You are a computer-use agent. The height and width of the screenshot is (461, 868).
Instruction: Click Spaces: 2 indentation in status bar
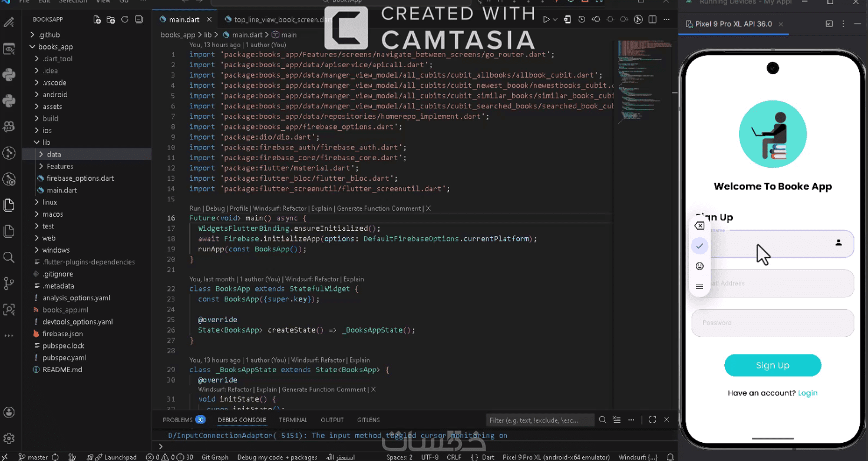[x=399, y=457]
